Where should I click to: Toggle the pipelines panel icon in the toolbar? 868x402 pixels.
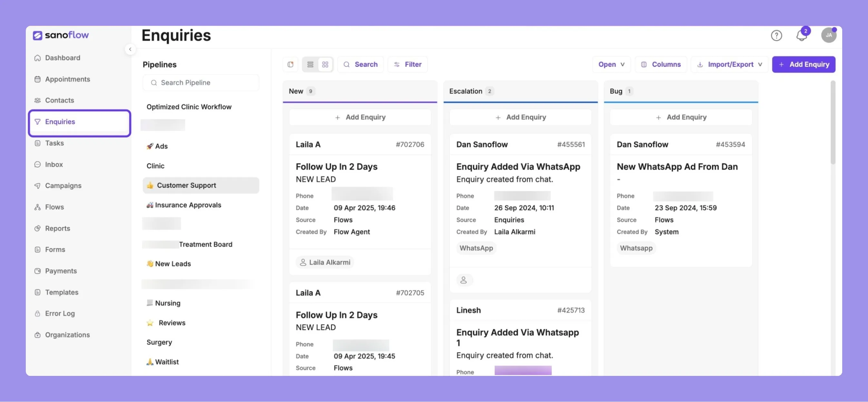point(290,64)
